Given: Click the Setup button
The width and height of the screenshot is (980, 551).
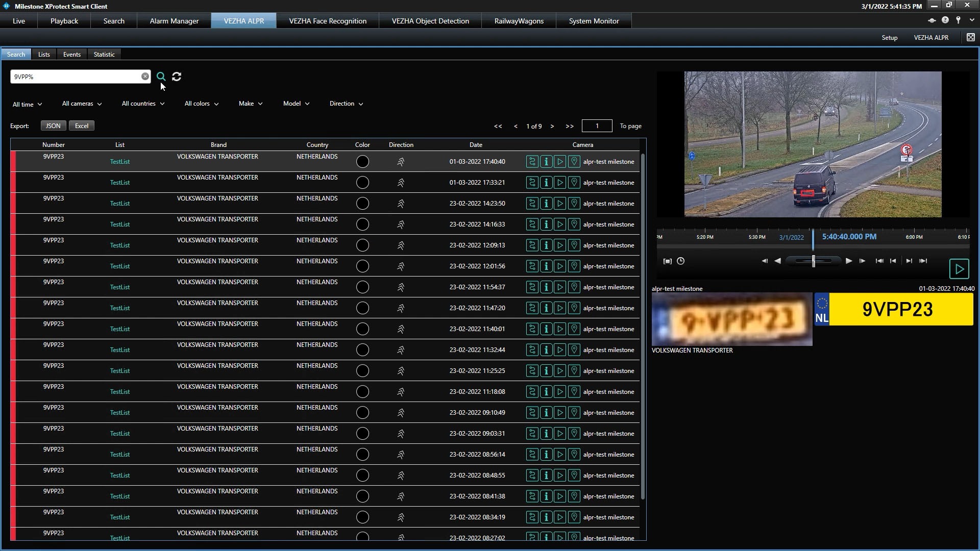Looking at the screenshot, I should tap(889, 38).
